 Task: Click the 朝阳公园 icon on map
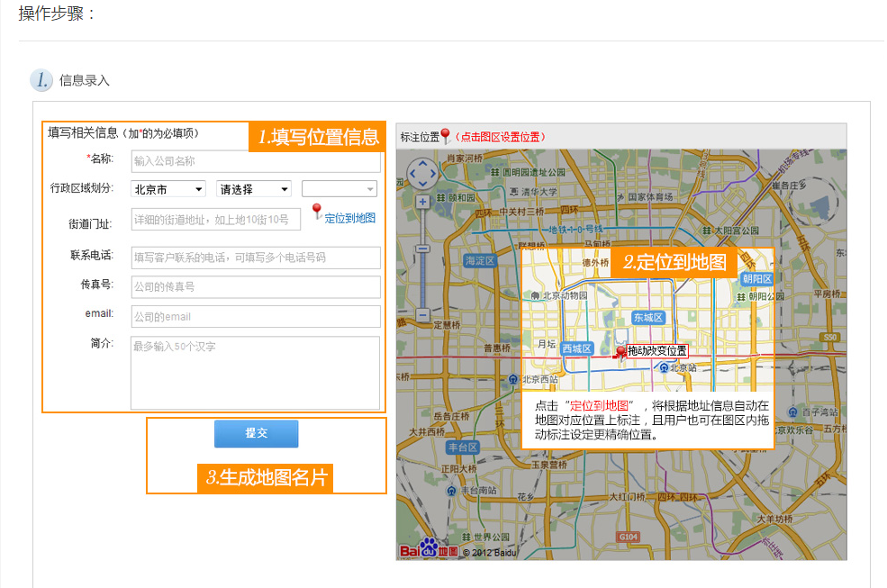pos(741,296)
